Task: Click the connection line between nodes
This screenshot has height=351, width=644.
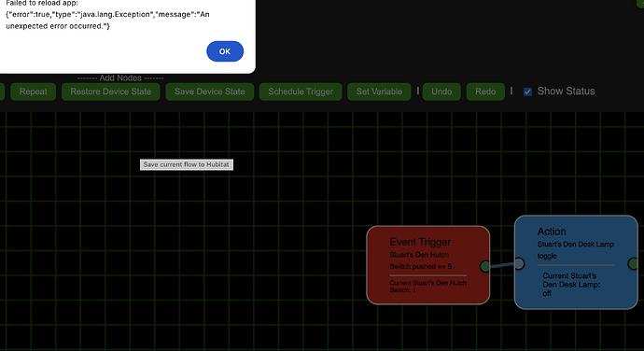Action: click(x=502, y=265)
